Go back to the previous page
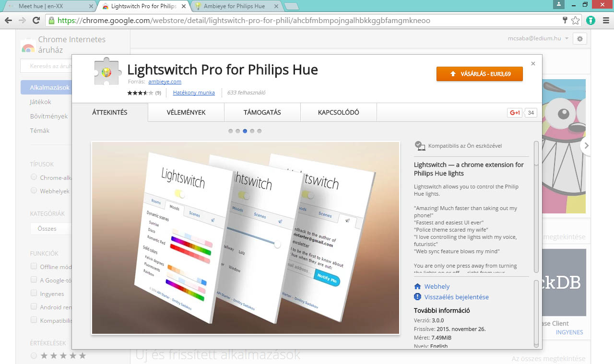 pos(8,21)
